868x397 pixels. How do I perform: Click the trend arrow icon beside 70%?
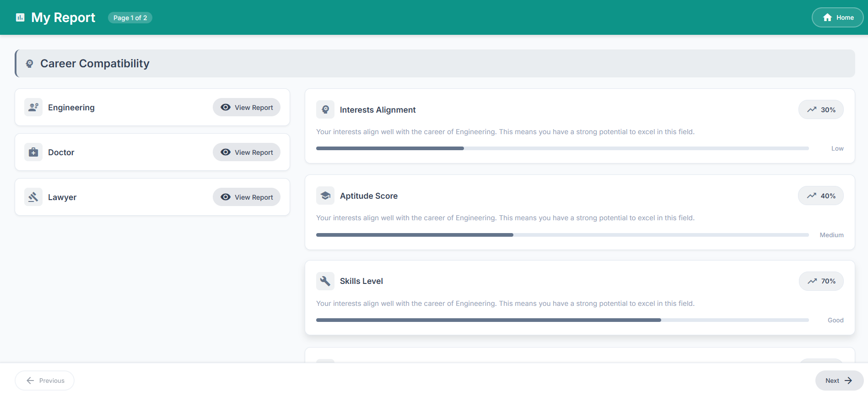click(x=812, y=281)
